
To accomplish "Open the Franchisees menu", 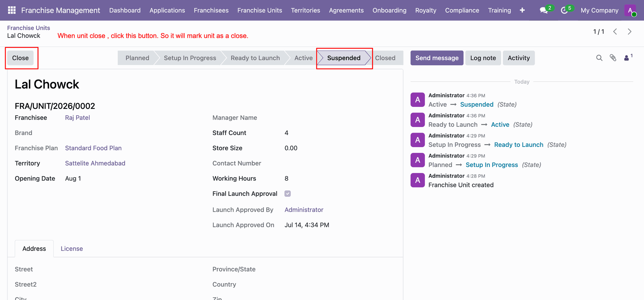I will [x=211, y=10].
